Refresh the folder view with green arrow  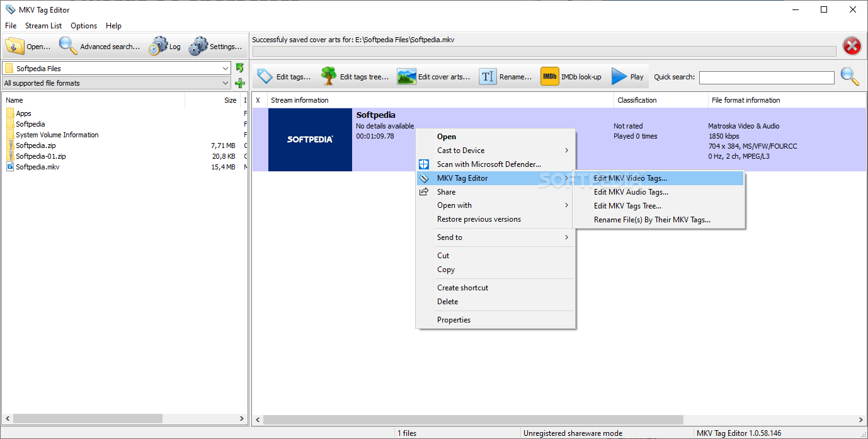pyautogui.click(x=240, y=68)
